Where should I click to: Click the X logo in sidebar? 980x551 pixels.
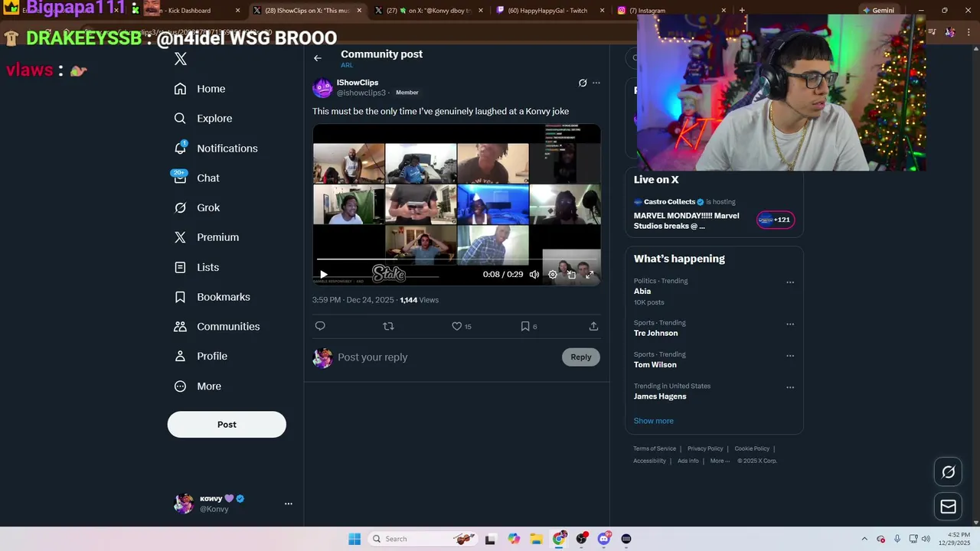click(x=181, y=59)
